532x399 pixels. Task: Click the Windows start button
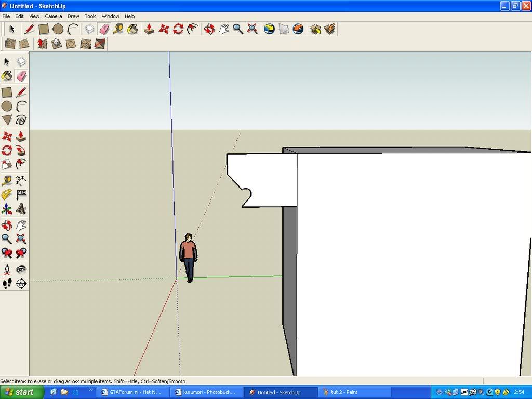(x=22, y=392)
